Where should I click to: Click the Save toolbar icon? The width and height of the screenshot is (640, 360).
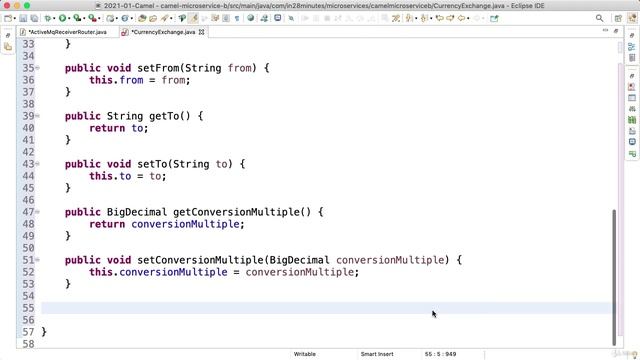pyautogui.click(x=23, y=18)
